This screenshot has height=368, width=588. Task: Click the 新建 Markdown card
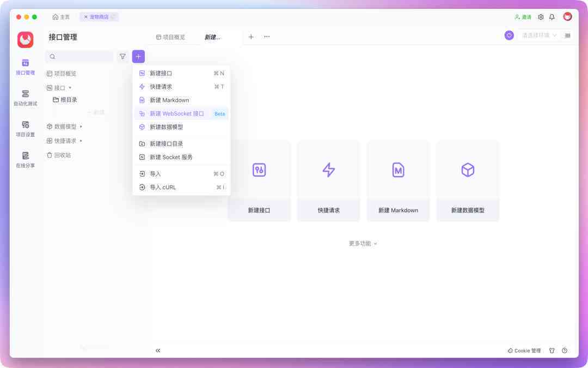398,181
